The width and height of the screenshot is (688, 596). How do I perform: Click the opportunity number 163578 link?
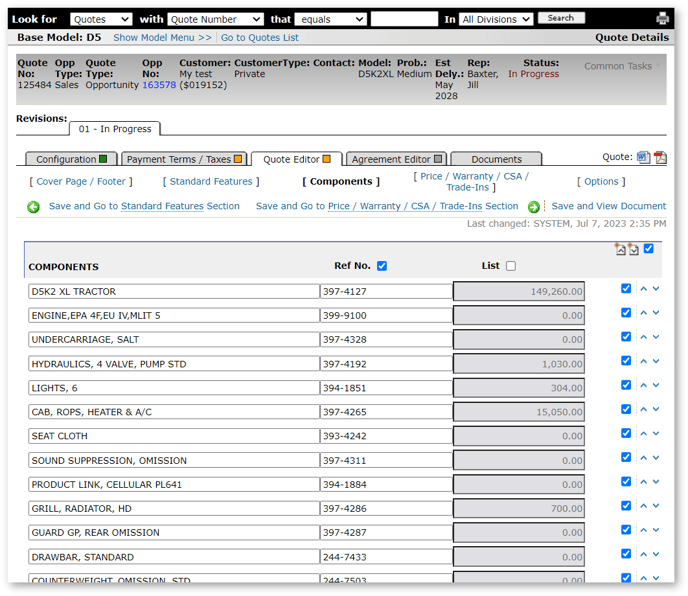[x=159, y=86]
